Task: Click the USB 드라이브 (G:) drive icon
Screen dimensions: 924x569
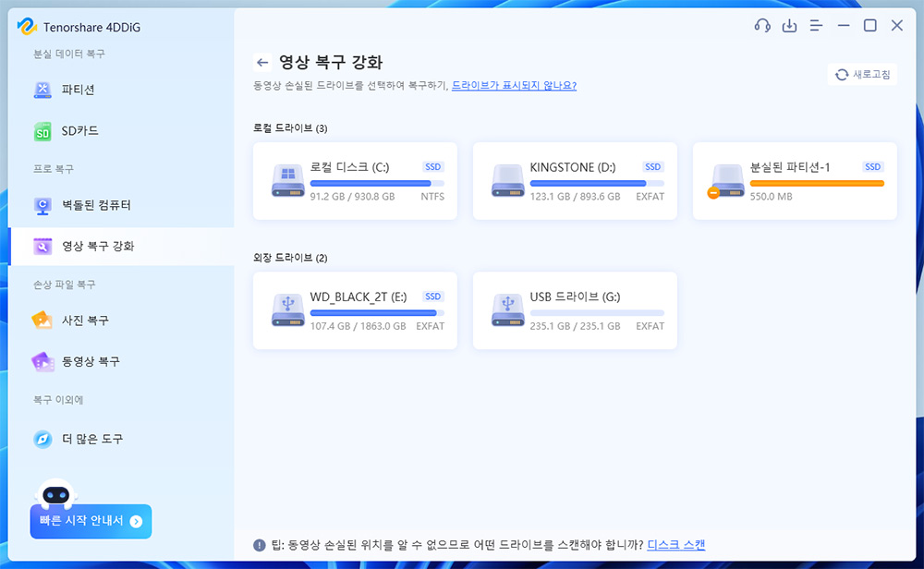Action: point(507,309)
